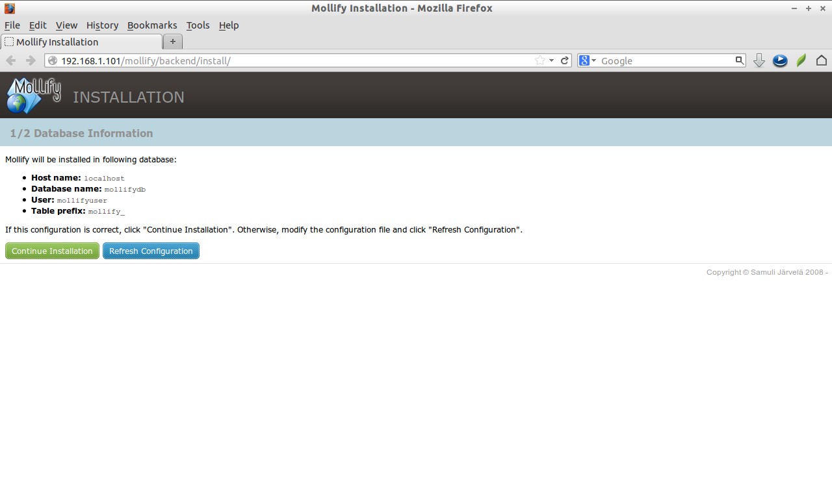The width and height of the screenshot is (832, 504).
Task: Click the database name value 'mollifydb'
Action: (x=125, y=190)
